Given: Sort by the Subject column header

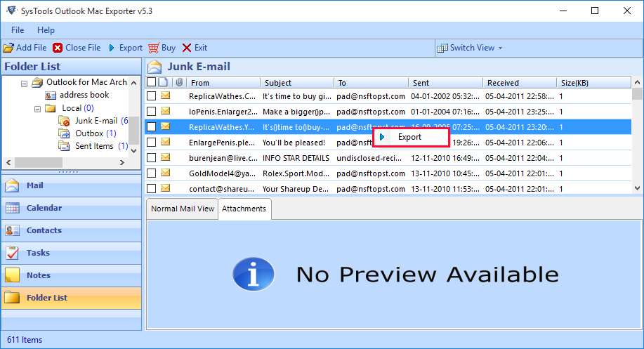Looking at the screenshot, I should click(x=297, y=83).
